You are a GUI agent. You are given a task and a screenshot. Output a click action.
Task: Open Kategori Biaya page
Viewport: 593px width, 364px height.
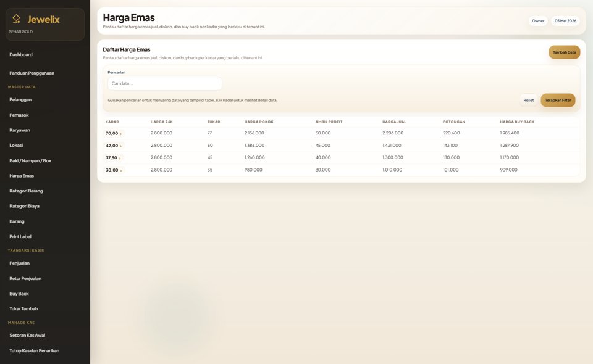(x=24, y=206)
